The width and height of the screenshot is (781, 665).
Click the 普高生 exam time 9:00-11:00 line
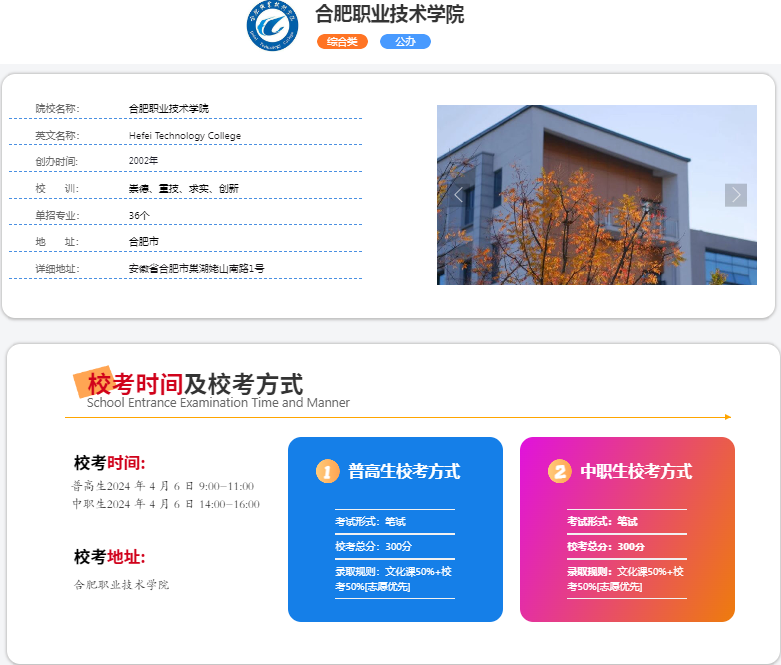click(x=163, y=486)
